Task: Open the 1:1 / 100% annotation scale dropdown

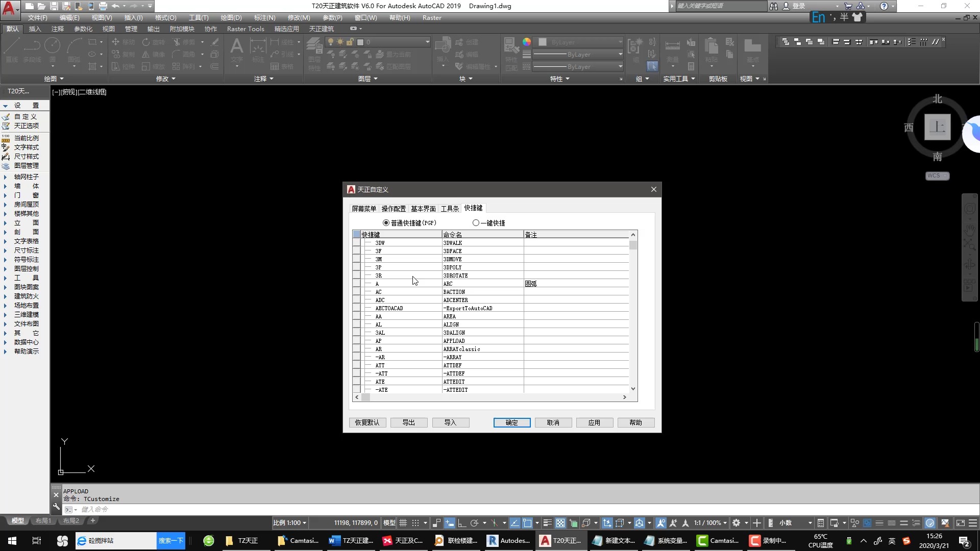Action: click(x=710, y=523)
